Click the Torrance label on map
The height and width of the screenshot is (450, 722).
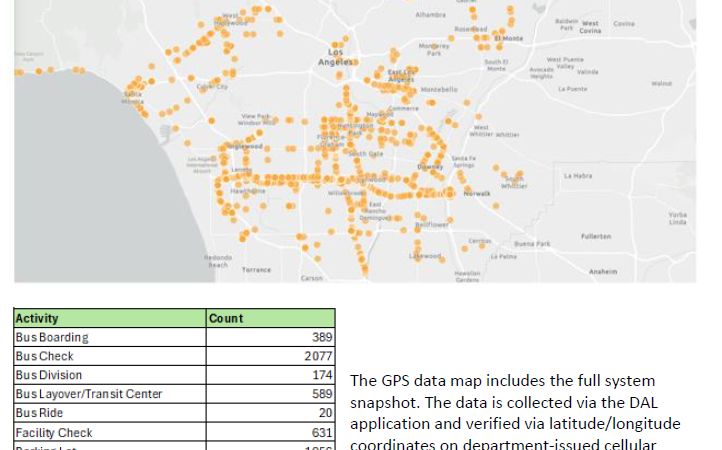(x=256, y=270)
